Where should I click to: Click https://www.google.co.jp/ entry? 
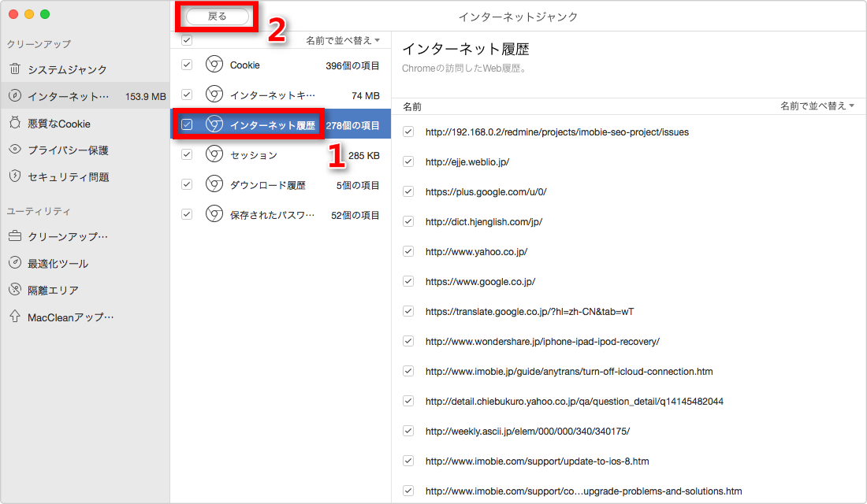click(x=480, y=280)
